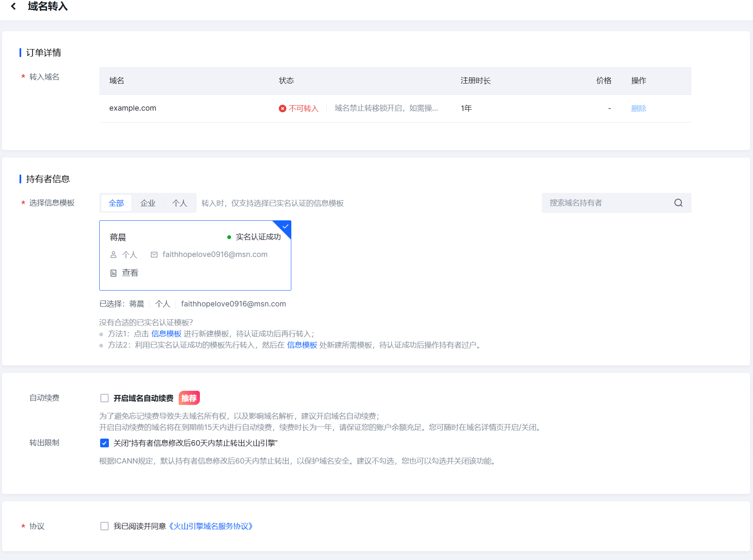Click the 操作 column header
The width and height of the screenshot is (753, 560).
tap(639, 81)
